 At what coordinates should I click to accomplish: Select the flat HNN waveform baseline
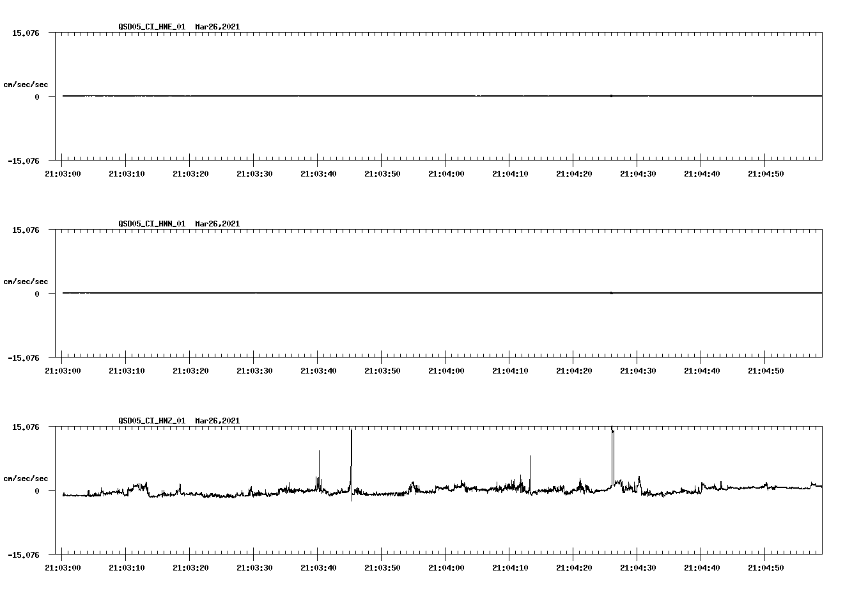[x=384, y=293]
